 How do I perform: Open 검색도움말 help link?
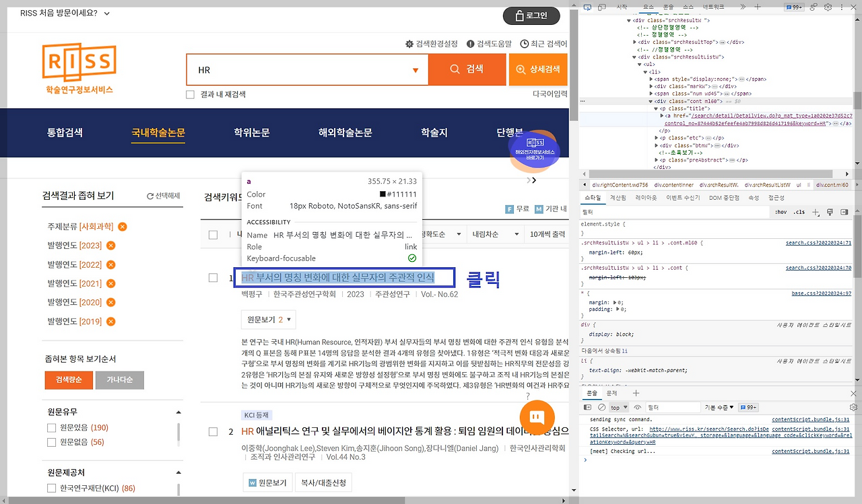coord(489,44)
